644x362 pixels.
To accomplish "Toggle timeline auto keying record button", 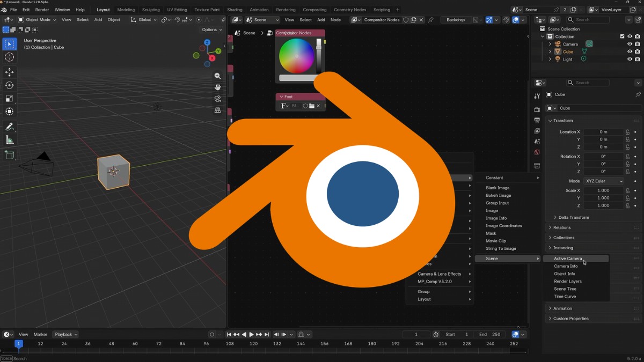I will pyautogui.click(x=212, y=335).
